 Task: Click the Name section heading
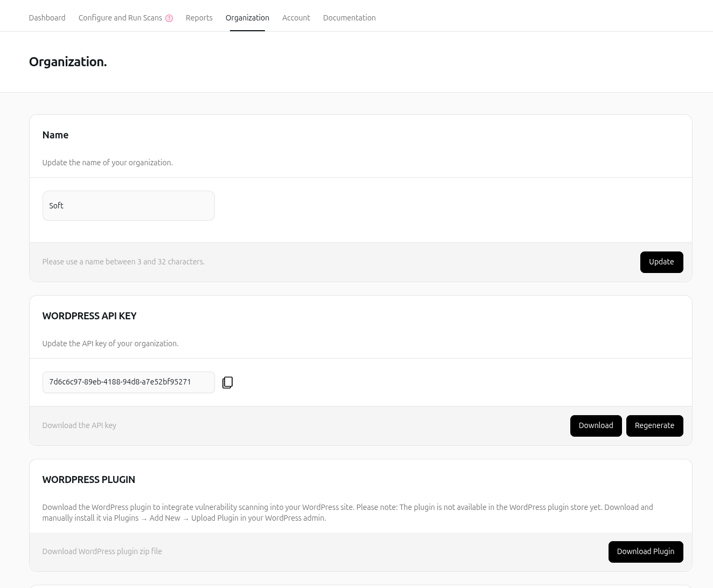pos(55,135)
